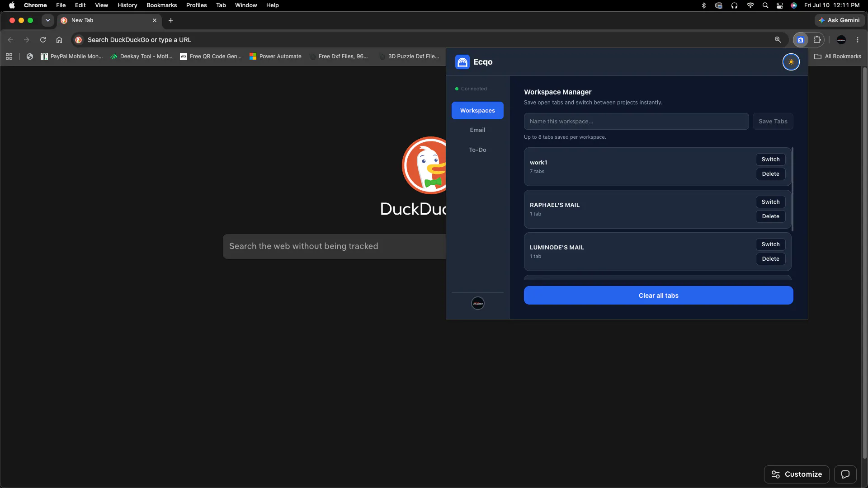This screenshot has width=868, height=488.
Task: Open the Free QR Code Gen... bookmark
Action: 211,56
